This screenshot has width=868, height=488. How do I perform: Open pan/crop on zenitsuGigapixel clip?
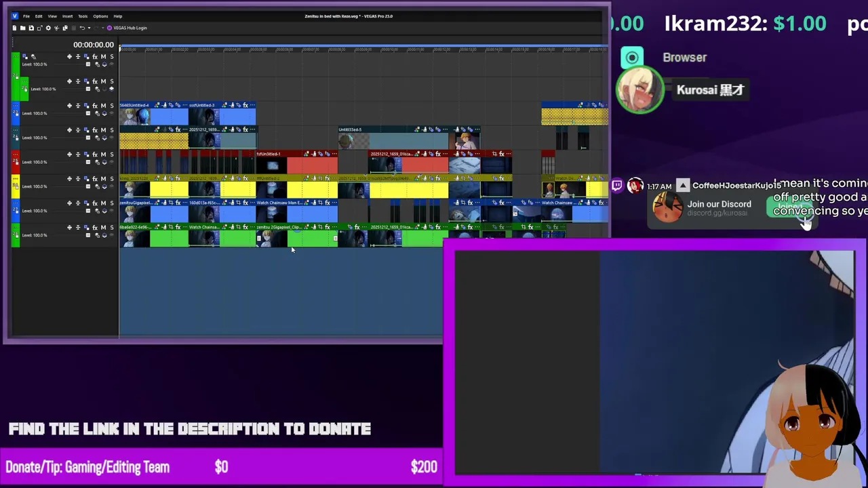tap(171, 203)
